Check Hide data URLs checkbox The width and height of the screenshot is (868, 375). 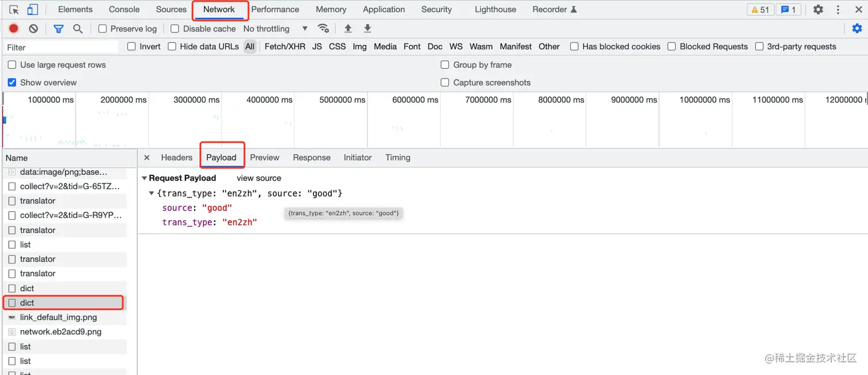click(x=172, y=46)
